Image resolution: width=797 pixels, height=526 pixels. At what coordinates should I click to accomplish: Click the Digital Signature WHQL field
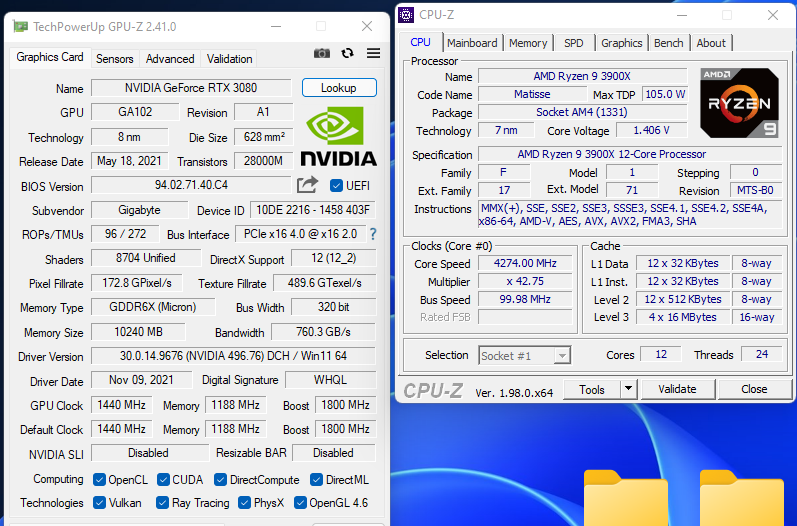330,380
